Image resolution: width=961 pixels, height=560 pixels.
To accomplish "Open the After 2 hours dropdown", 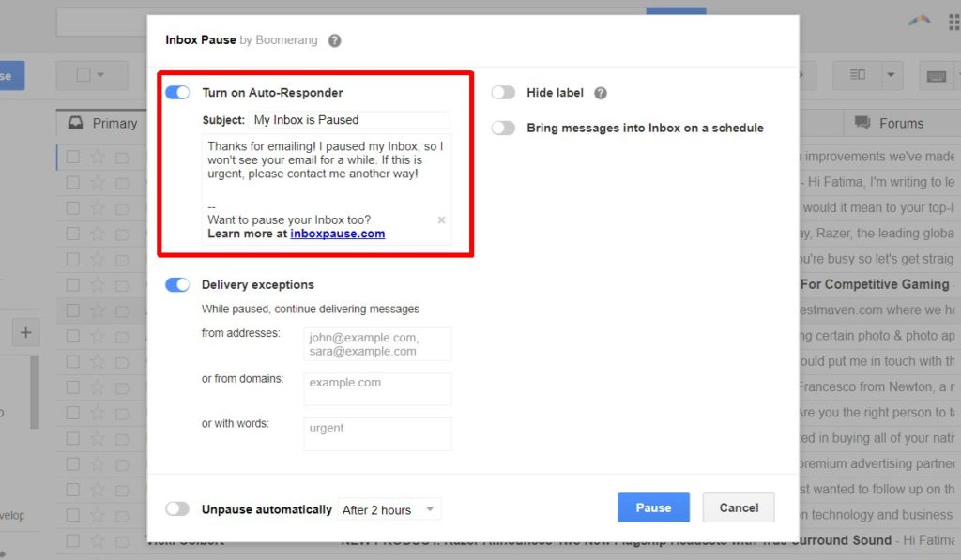I will (388, 509).
